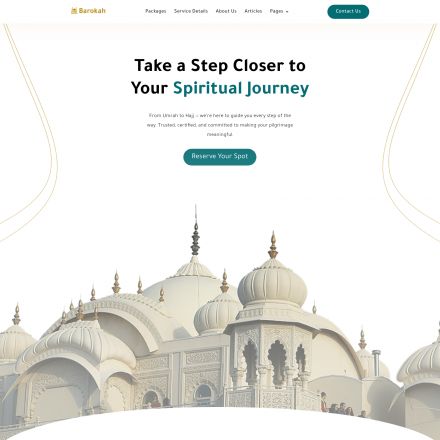Viewport: 440px width, 440px height.
Task: Click the Barokah brand name text
Action: [92, 11]
